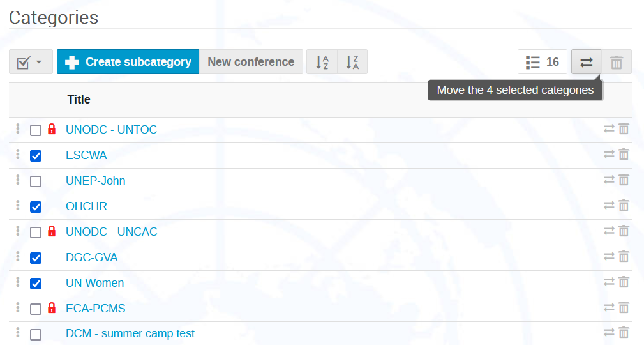Click trash icon in ESCWA row
This screenshot has width=644, height=345.
pos(624,155)
